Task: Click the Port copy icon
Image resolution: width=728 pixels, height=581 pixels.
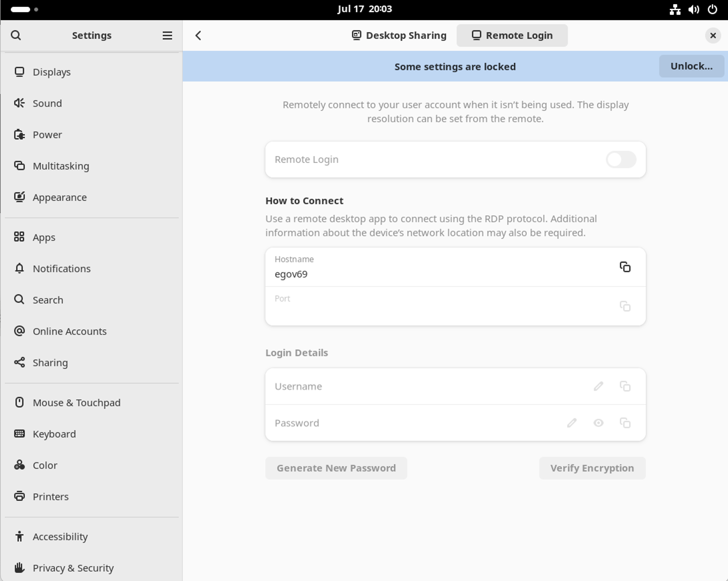Action: click(625, 307)
